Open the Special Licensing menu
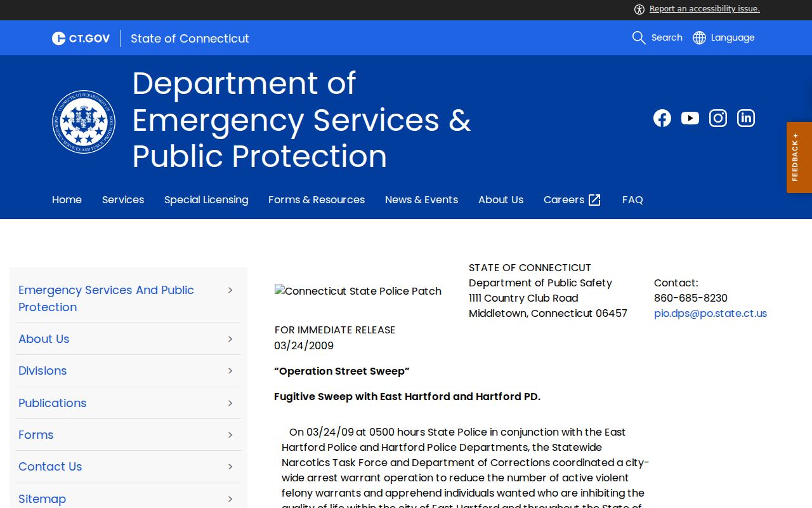The width and height of the screenshot is (812, 508). click(x=206, y=200)
